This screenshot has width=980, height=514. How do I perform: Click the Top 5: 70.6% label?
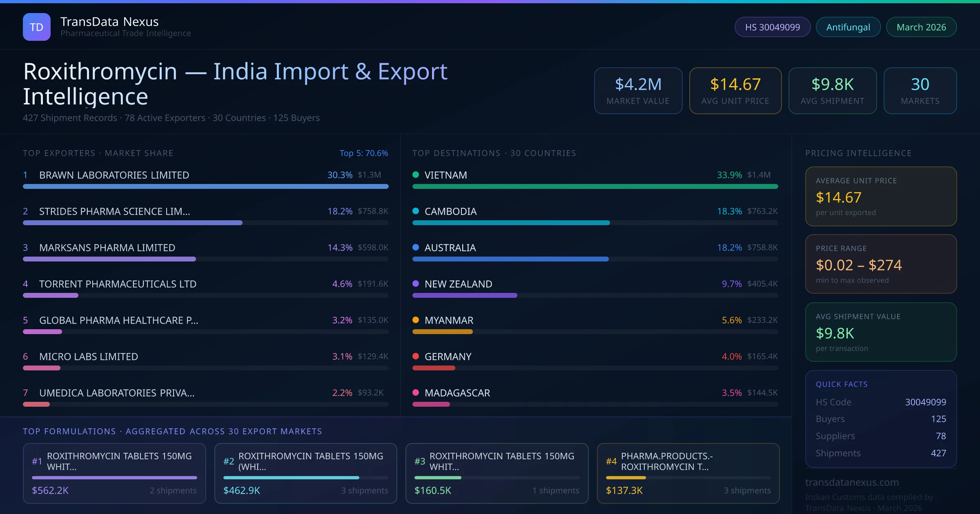363,153
